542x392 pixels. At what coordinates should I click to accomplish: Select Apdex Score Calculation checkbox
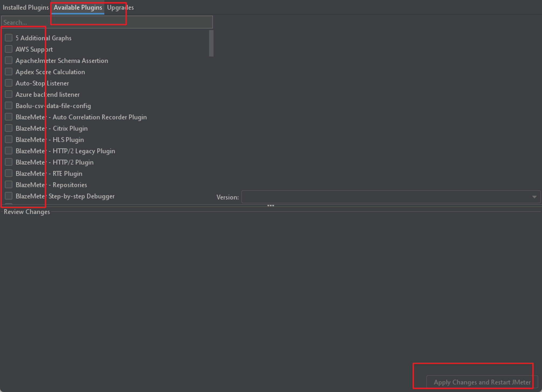tap(9, 72)
